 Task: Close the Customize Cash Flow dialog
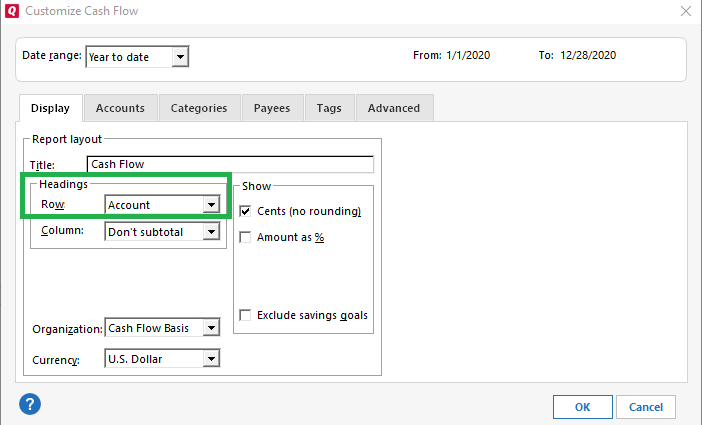click(x=685, y=11)
